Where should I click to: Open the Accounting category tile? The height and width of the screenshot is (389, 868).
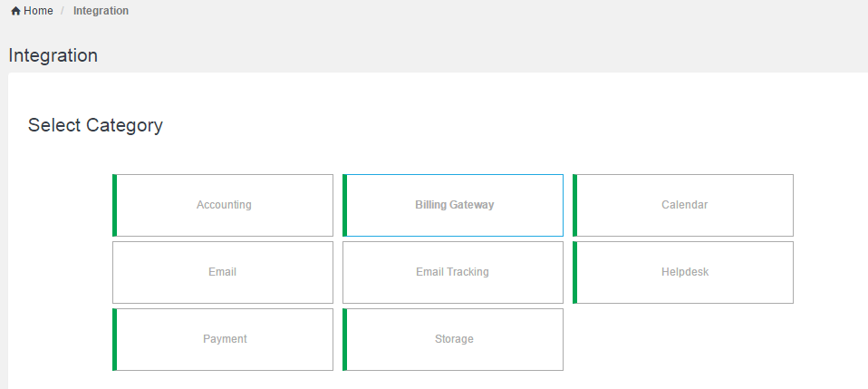pyautogui.click(x=224, y=205)
